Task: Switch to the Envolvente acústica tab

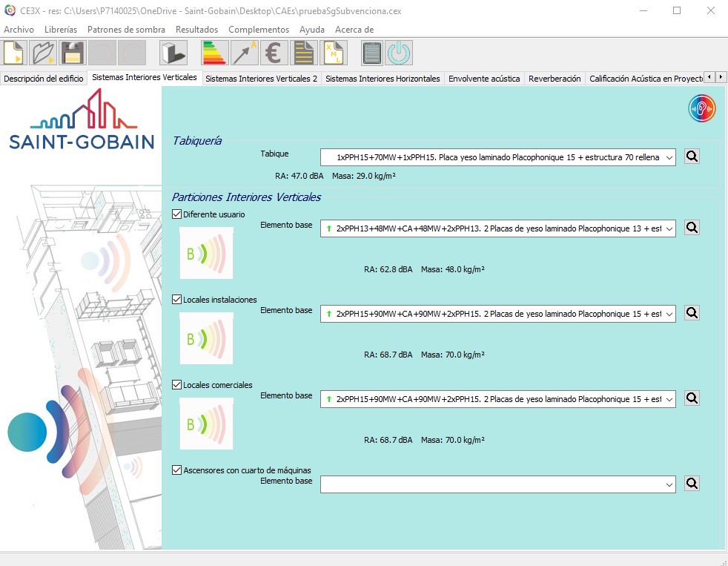Action: pyautogui.click(x=484, y=79)
